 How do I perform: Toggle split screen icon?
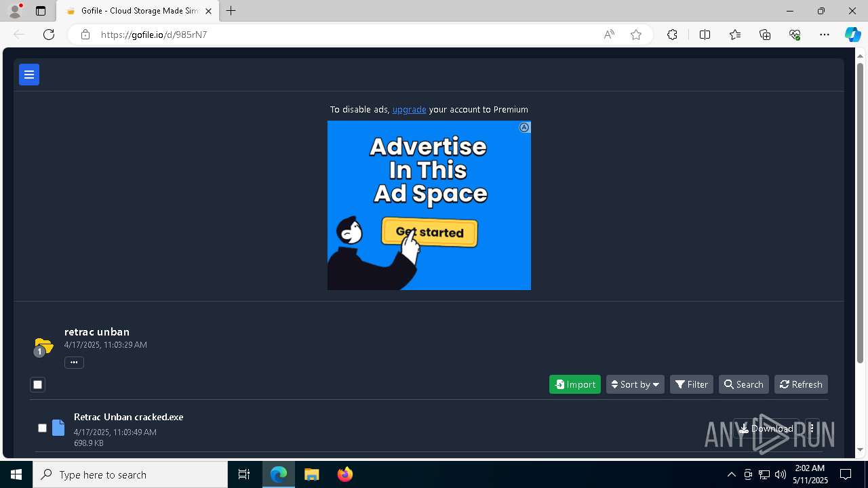click(x=705, y=35)
